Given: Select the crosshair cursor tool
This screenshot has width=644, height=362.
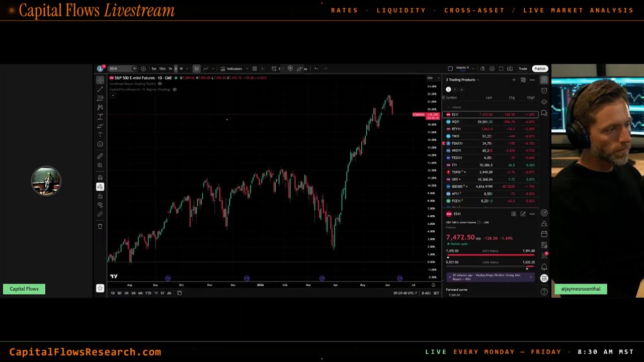Looking at the screenshot, I should click(100, 79).
